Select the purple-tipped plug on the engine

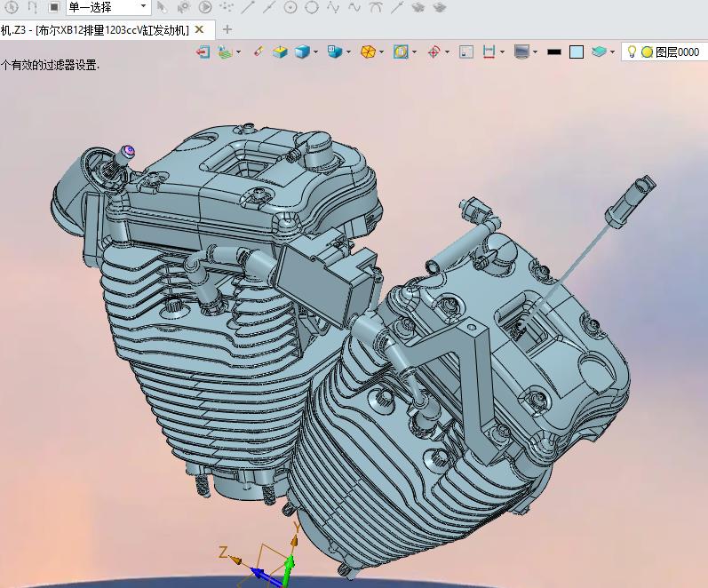pyautogui.click(x=125, y=154)
